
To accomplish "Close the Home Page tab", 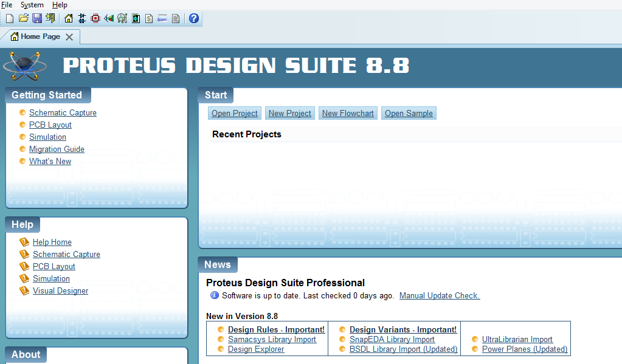I will tap(69, 37).
